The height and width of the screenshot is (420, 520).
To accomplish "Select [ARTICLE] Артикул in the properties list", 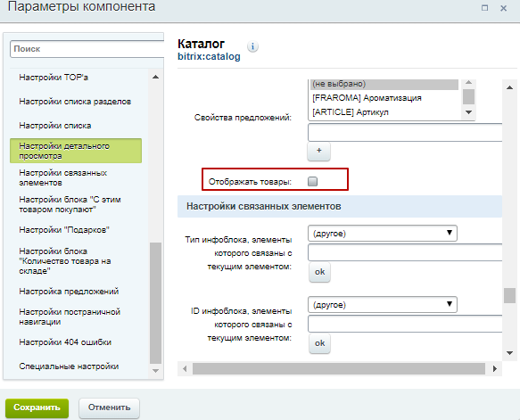I will coord(351,112).
